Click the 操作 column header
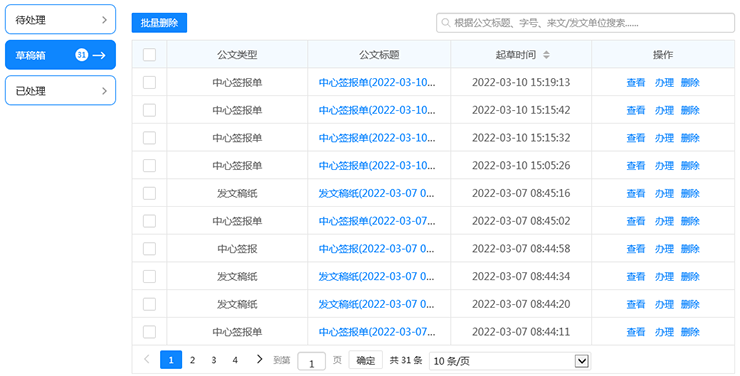The height and width of the screenshot is (376, 740). tap(663, 55)
